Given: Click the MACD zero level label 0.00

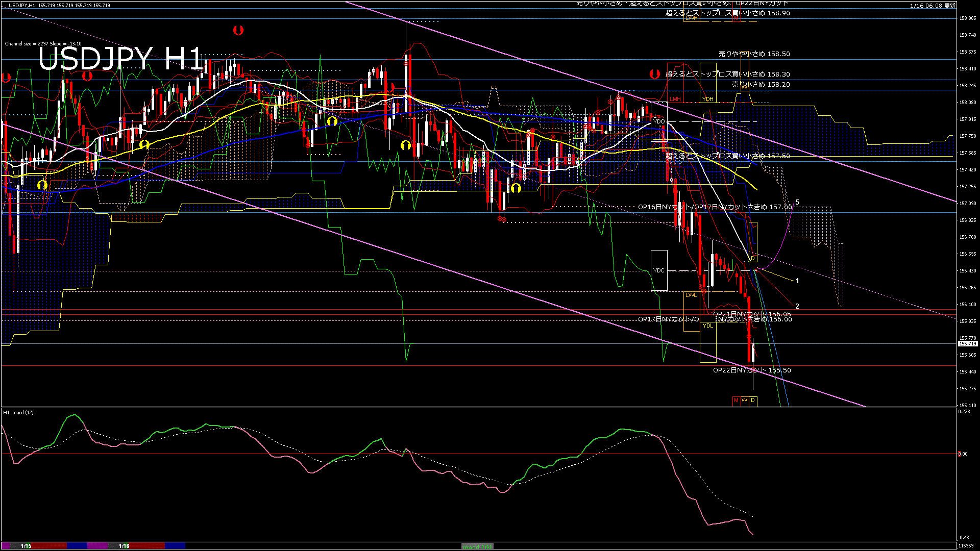Looking at the screenshot, I should click(963, 454).
